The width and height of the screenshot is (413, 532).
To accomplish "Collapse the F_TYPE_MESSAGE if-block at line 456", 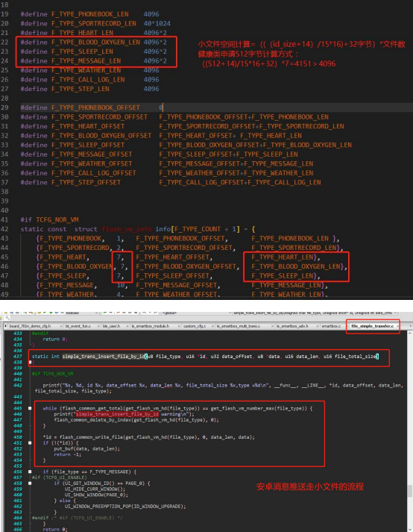I will click(x=30, y=472).
